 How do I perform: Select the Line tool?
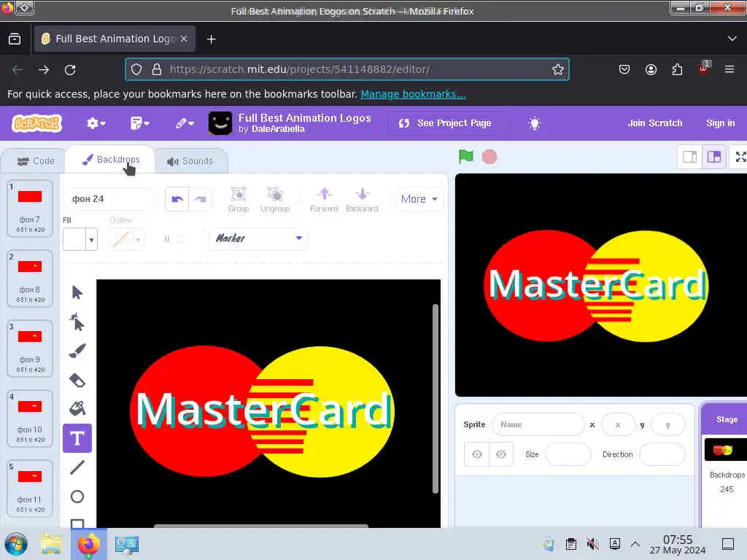coord(77,467)
